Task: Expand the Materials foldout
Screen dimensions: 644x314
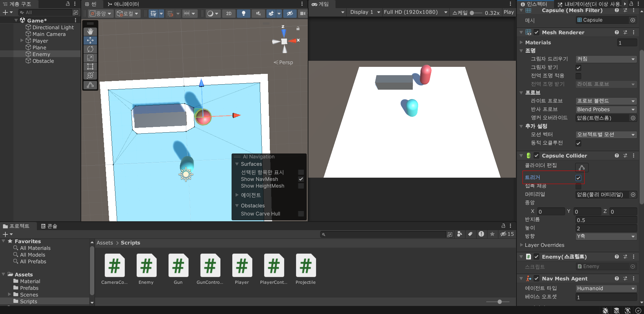Action: (x=521, y=42)
